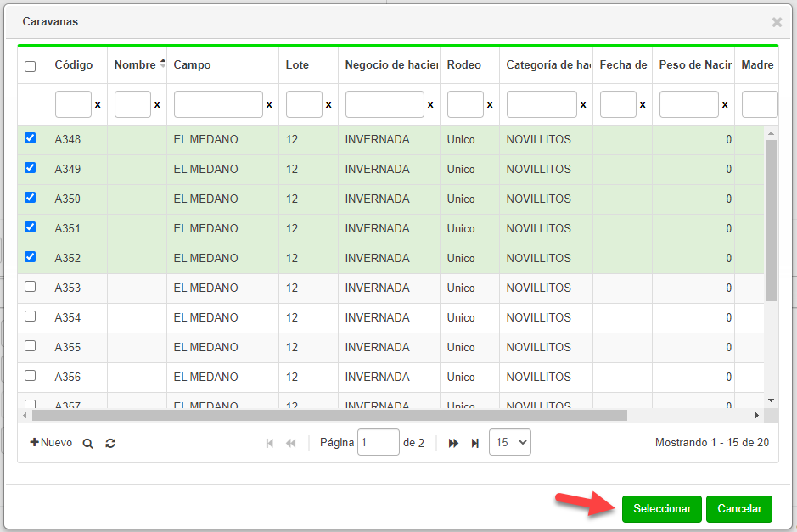Image resolution: width=797 pixels, height=532 pixels.
Task: Click the vertical scrollbar thumb
Action: point(771,220)
